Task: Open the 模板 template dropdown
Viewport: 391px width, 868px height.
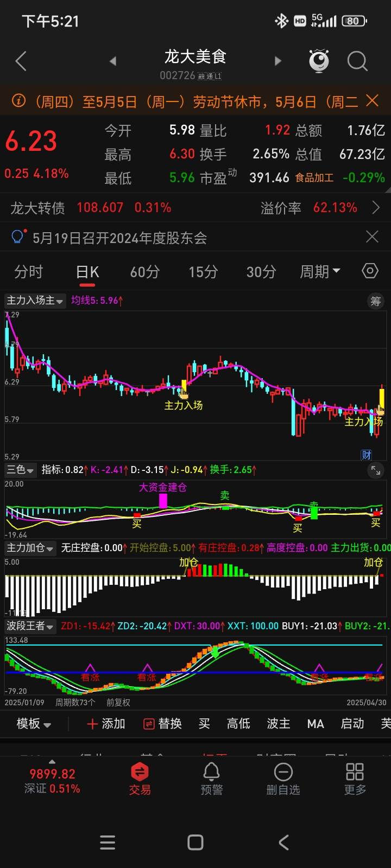Action: [x=34, y=724]
